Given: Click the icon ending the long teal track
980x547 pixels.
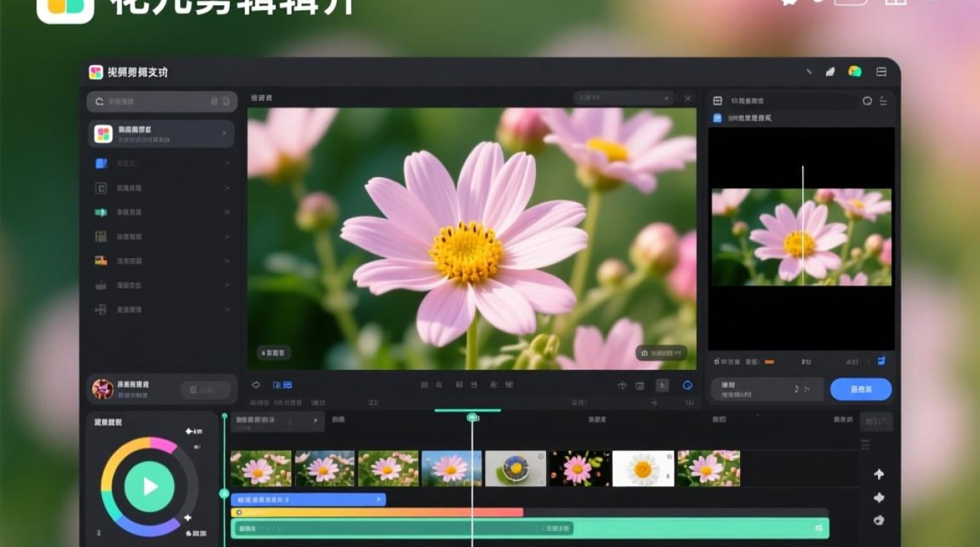Looking at the screenshot, I should [820, 528].
